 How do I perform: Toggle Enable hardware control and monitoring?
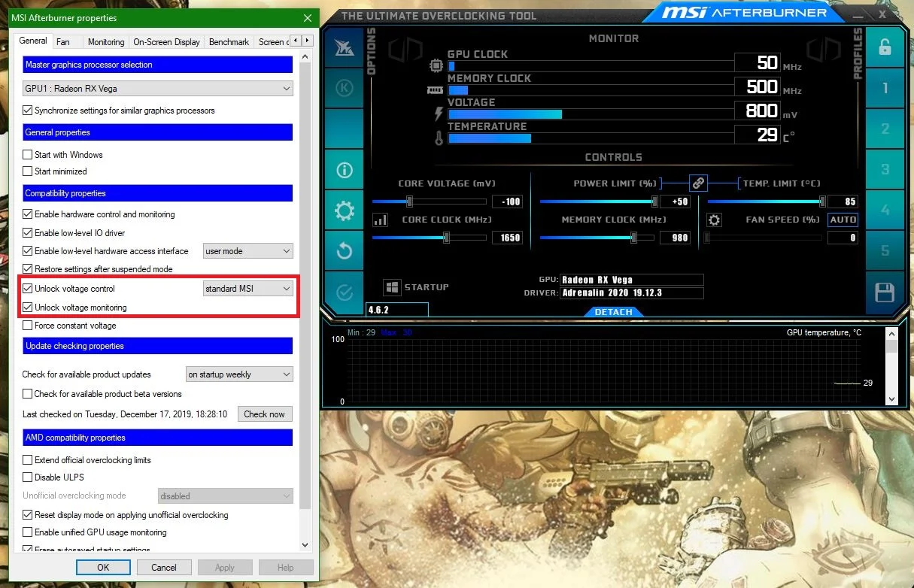tap(28, 214)
